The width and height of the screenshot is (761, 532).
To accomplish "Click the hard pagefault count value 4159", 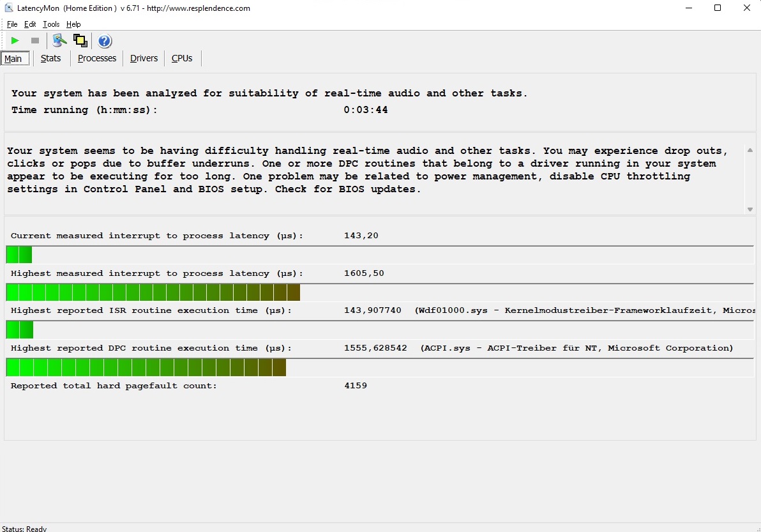I will pyautogui.click(x=355, y=385).
